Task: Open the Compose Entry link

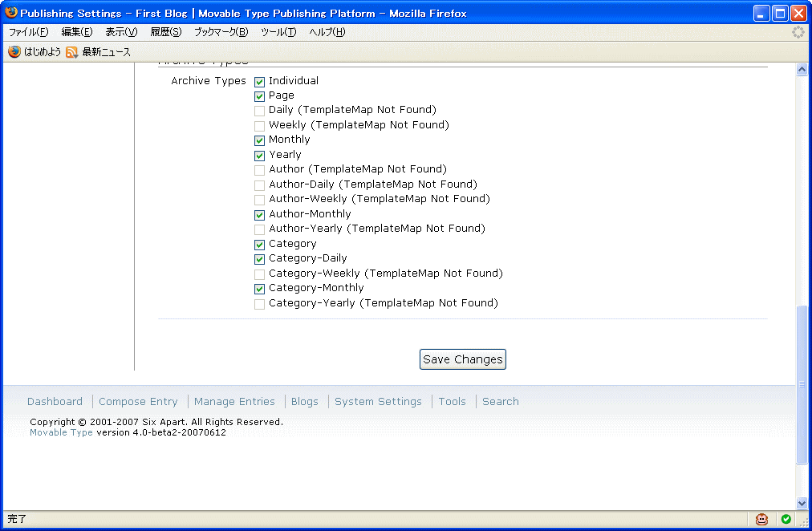Action: point(138,402)
